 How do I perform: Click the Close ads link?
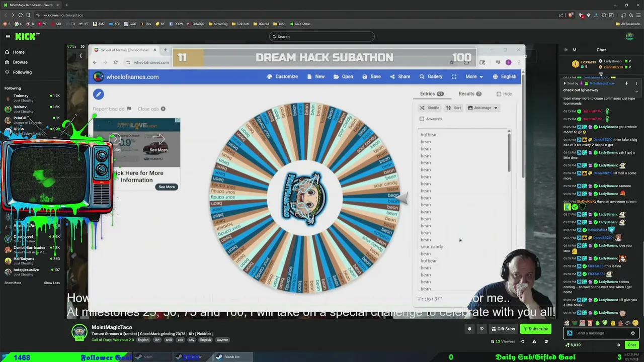pos(151,109)
